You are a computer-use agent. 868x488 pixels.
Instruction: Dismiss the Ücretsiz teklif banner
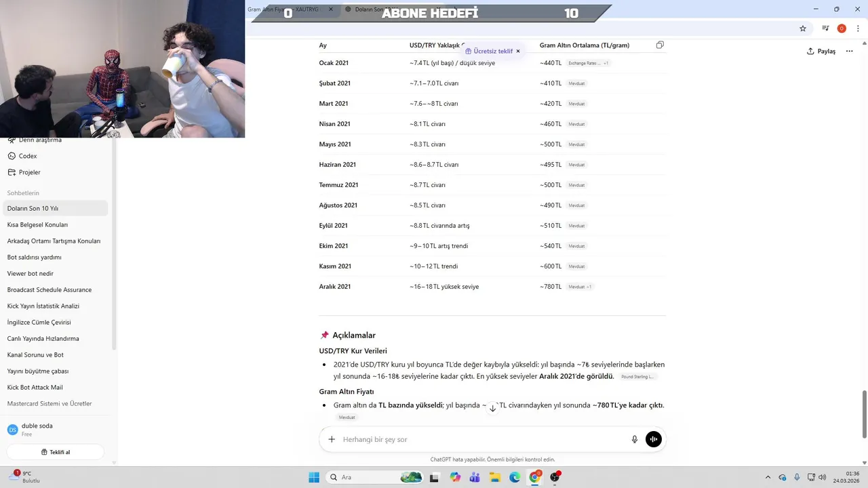pyautogui.click(x=518, y=51)
